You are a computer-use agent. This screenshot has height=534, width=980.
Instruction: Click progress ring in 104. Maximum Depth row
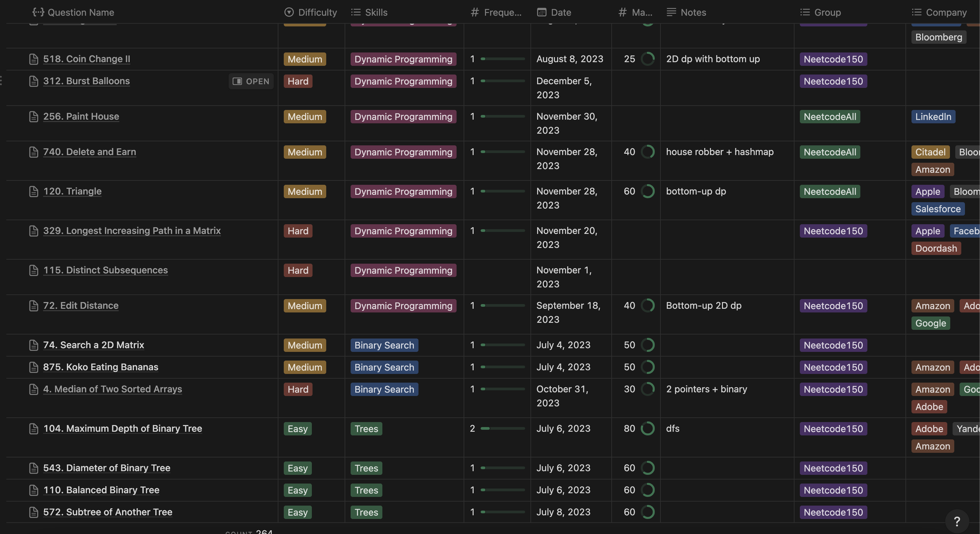[x=647, y=429]
